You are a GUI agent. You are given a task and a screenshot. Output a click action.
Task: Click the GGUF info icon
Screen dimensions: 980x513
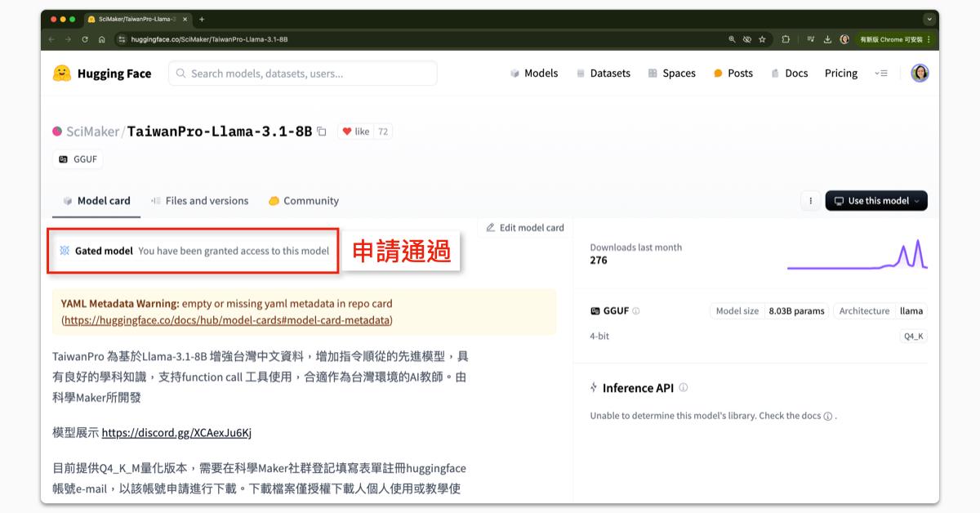pos(636,311)
